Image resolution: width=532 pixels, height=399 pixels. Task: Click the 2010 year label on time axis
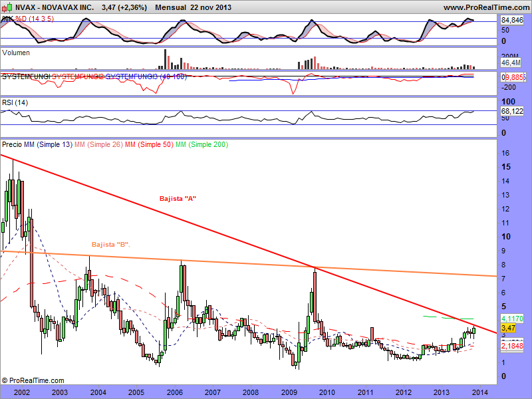click(327, 392)
